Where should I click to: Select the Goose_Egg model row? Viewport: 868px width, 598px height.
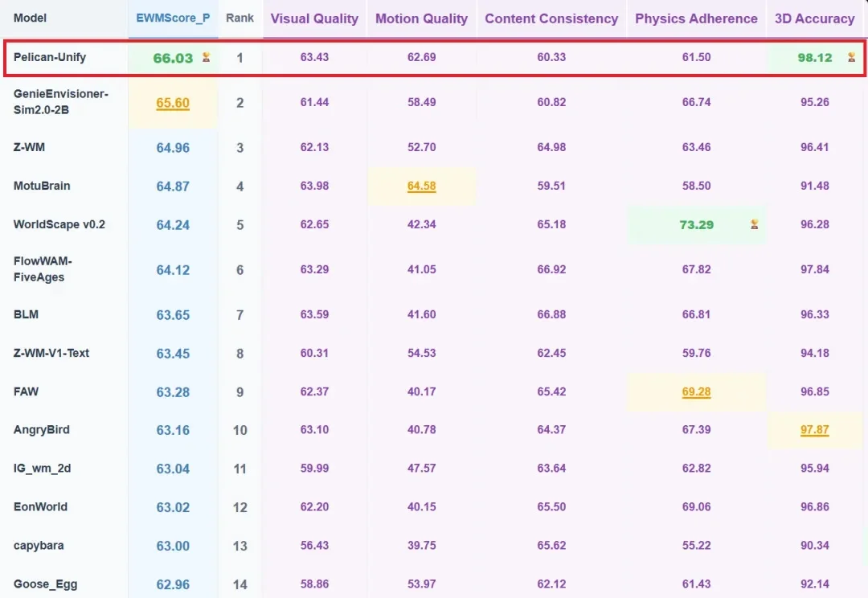click(x=434, y=584)
